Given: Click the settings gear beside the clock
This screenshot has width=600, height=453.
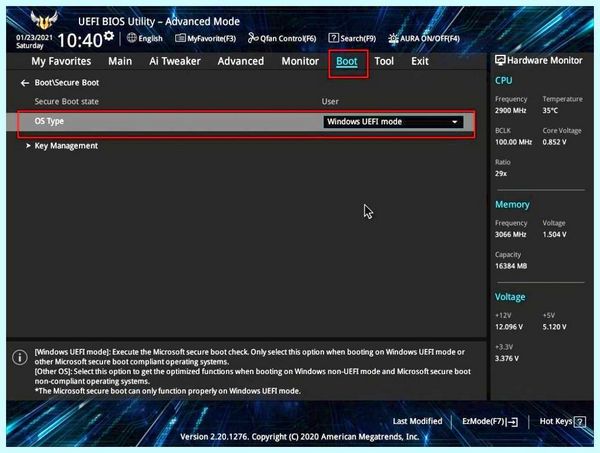Looking at the screenshot, I should click(109, 36).
